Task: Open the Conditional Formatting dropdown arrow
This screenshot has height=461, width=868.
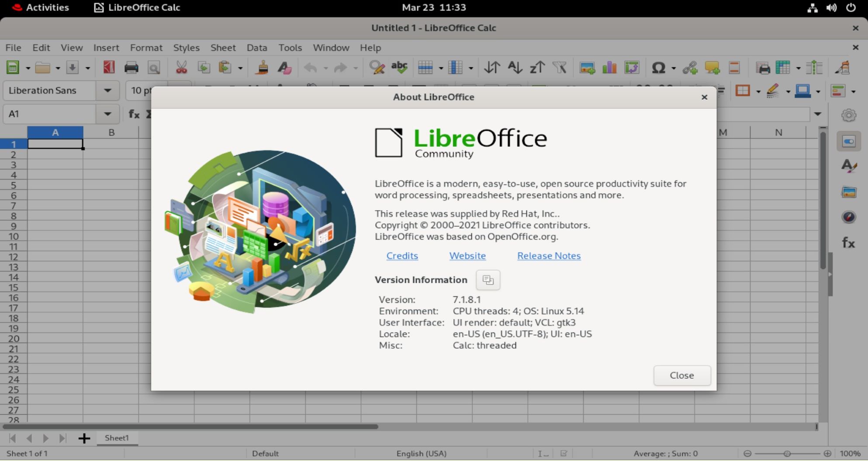Action: point(853,91)
